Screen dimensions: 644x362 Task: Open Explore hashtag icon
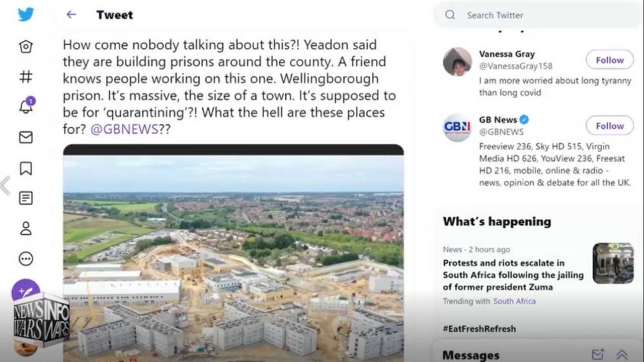[x=26, y=76]
